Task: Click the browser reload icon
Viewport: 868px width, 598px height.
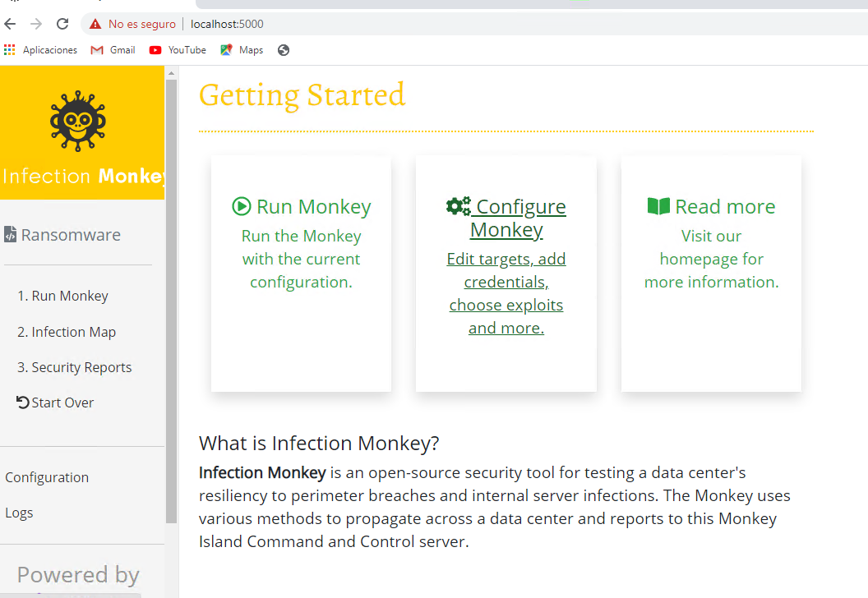Action: click(x=62, y=24)
